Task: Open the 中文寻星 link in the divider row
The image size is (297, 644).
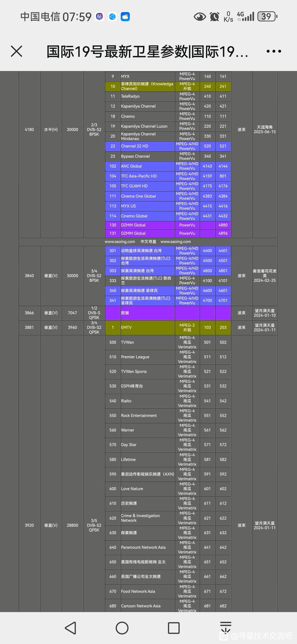Action: tap(148, 242)
